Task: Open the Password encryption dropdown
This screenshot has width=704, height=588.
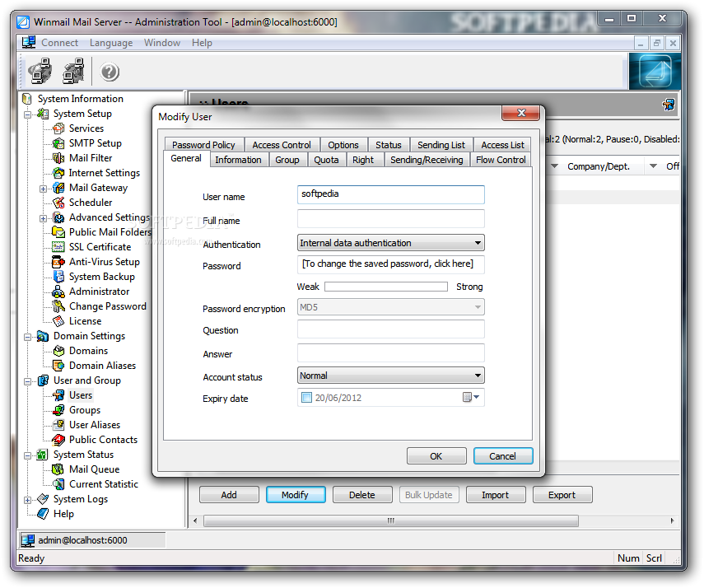Action: (478, 307)
